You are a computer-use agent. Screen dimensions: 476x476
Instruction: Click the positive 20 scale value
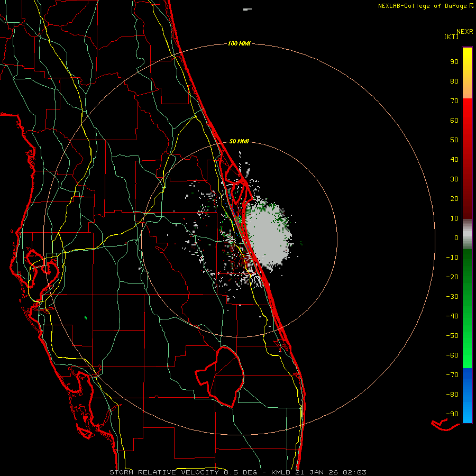454,198
